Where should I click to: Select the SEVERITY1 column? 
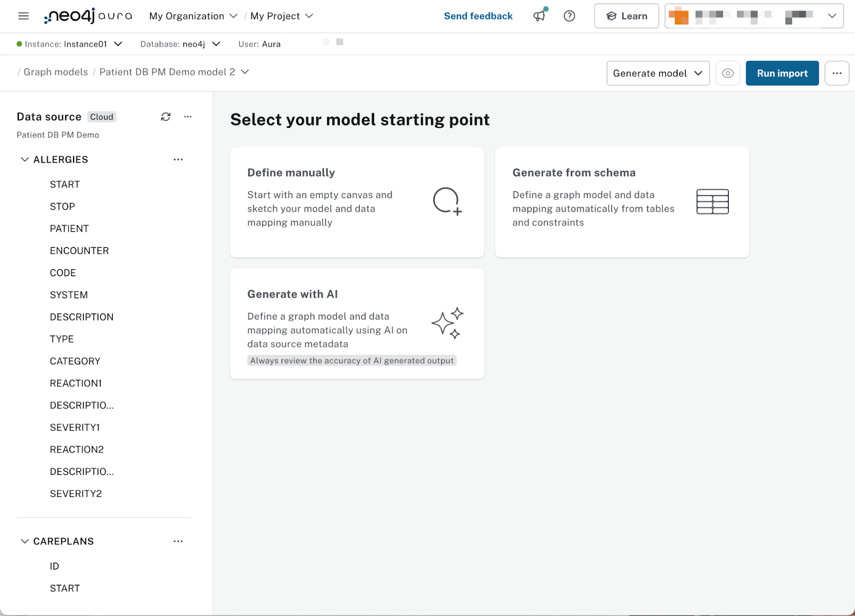click(x=75, y=427)
